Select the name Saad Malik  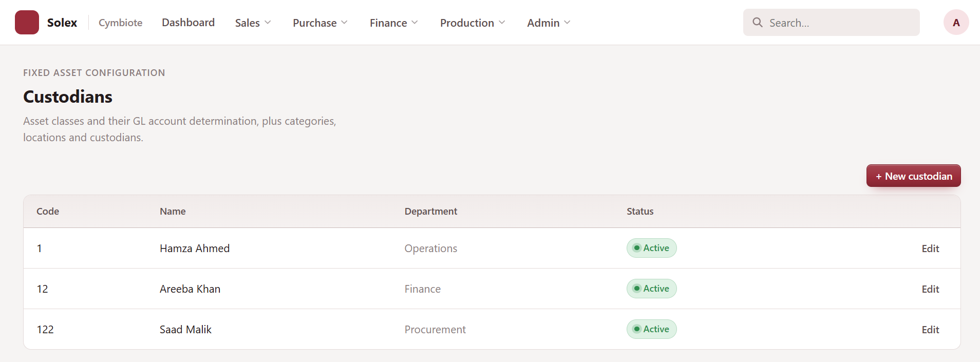point(185,330)
